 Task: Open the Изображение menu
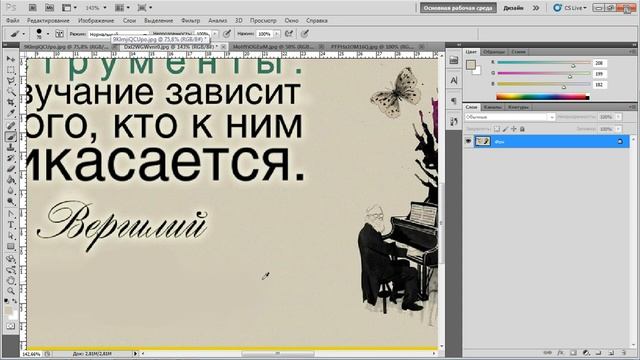96,20
